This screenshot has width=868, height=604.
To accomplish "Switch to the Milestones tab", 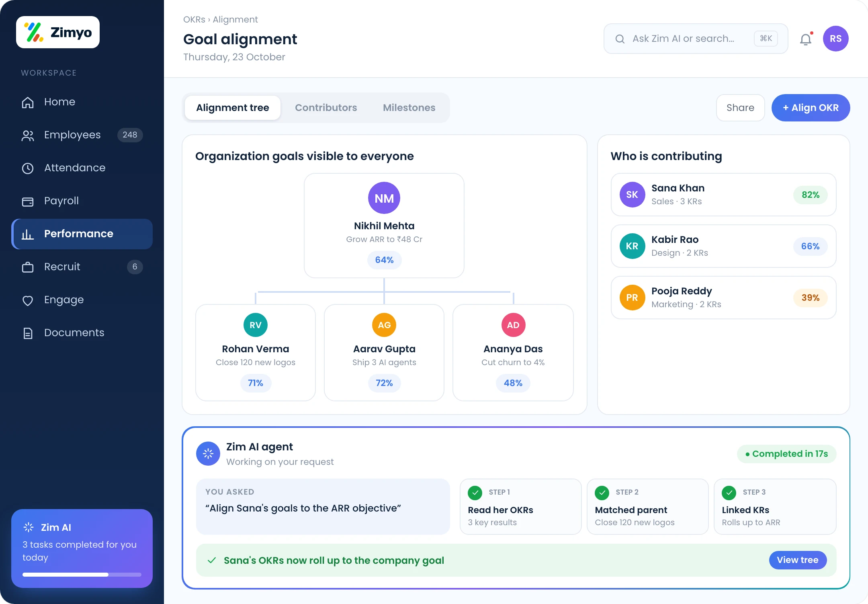I will (x=409, y=108).
